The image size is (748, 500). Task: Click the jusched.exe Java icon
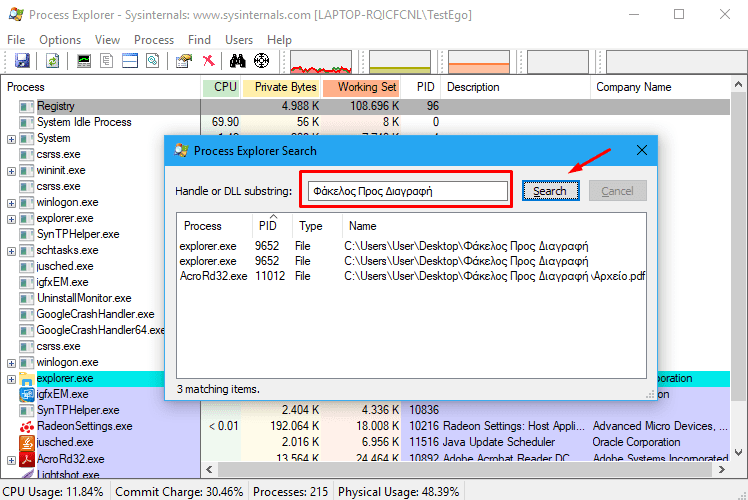coord(27,443)
